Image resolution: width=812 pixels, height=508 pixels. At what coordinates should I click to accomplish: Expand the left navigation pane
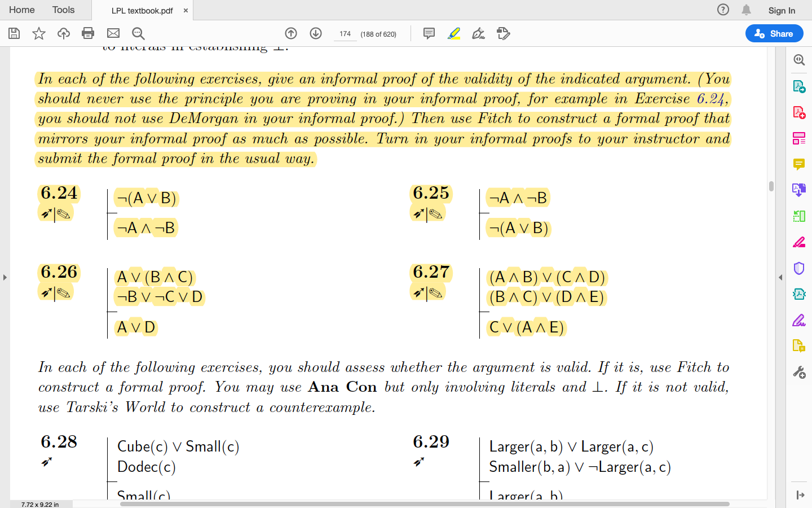click(5, 277)
